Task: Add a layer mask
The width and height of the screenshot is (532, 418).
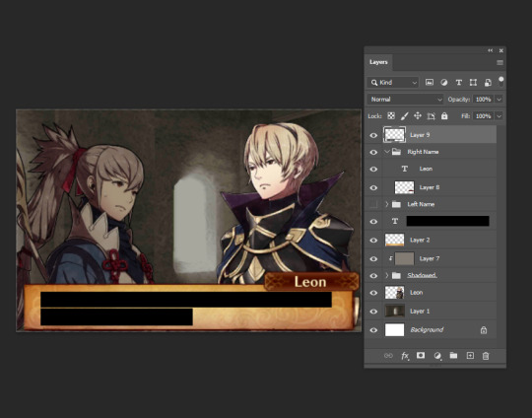Action: point(421,355)
